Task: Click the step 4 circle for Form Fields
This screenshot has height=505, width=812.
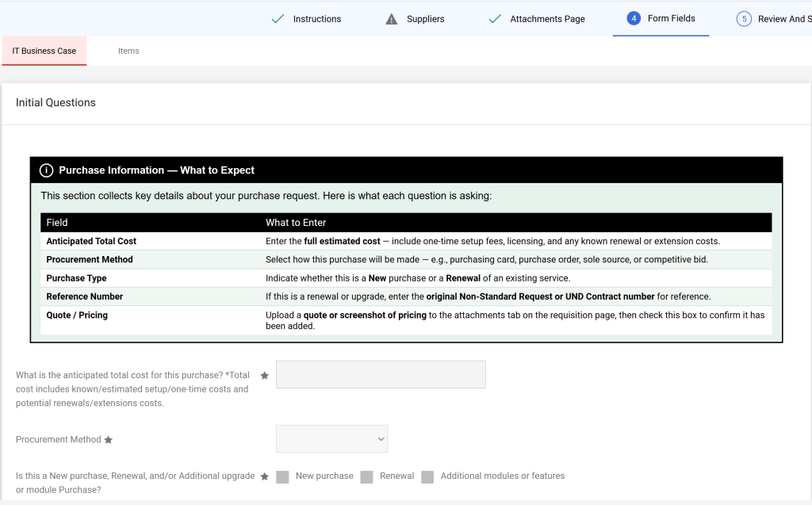Action: [634, 18]
